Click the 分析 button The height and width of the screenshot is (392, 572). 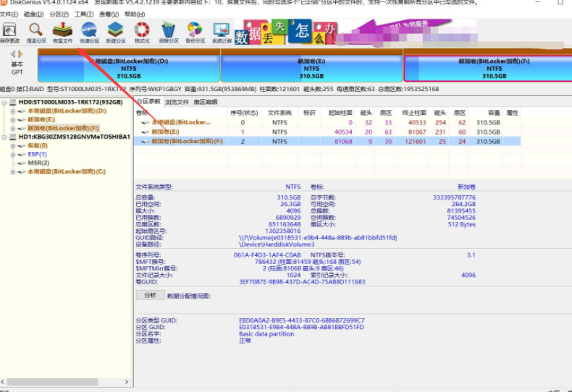click(150, 295)
